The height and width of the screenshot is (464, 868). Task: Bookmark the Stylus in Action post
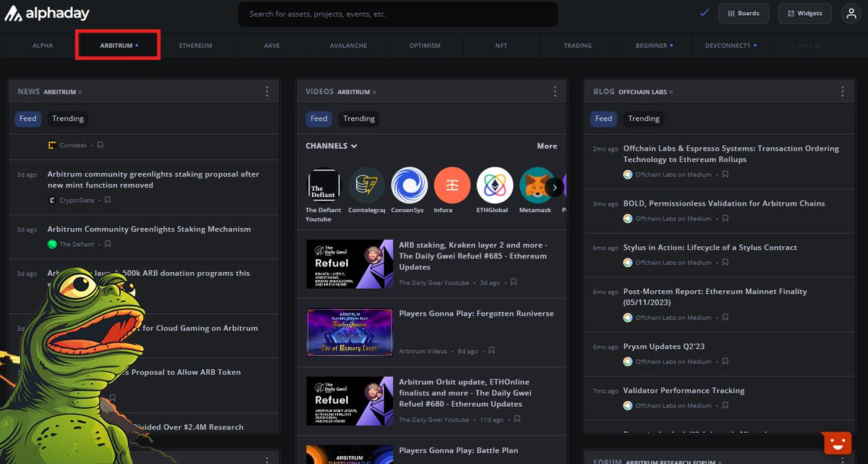click(x=726, y=263)
